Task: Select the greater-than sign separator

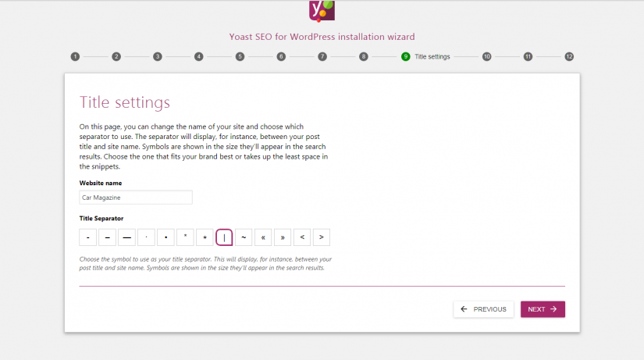Action: [x=322, y=237]
